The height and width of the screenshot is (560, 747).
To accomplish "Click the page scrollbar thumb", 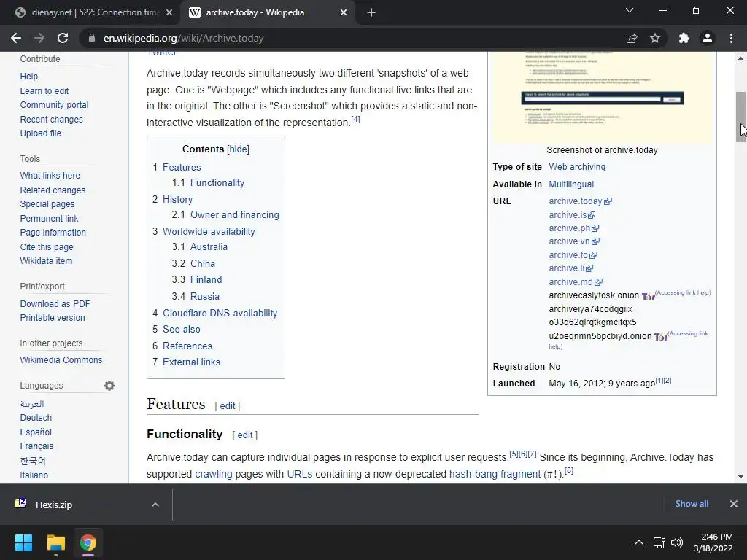I will (741, 117).
